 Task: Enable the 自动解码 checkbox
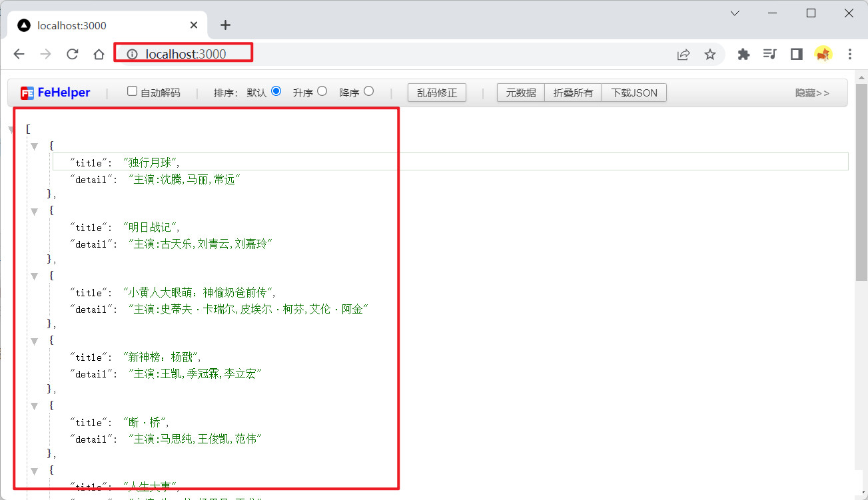point(132,91)
